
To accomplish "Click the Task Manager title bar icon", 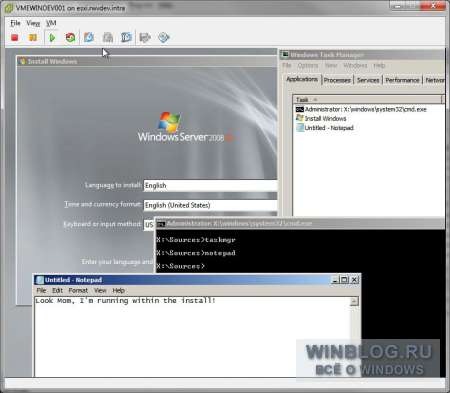I will coord(285,55).
